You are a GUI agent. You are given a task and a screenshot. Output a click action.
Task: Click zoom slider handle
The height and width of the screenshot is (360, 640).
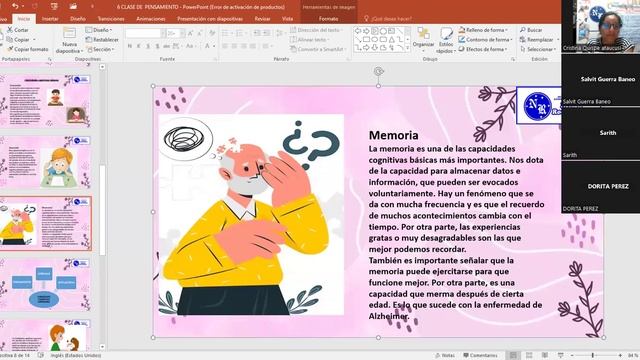pyautogui.click(x=593, y=356)
